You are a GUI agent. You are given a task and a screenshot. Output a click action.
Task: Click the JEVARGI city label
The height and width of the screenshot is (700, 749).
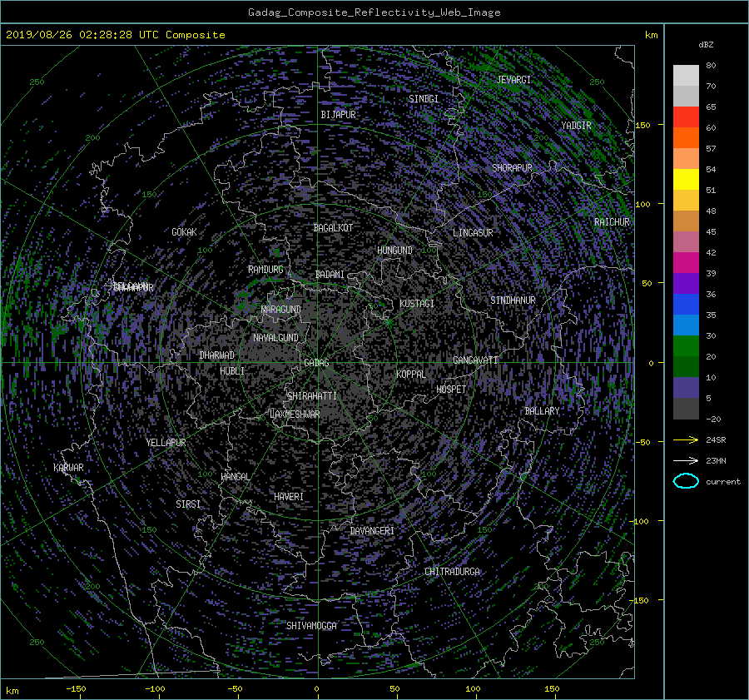point(513,80)
